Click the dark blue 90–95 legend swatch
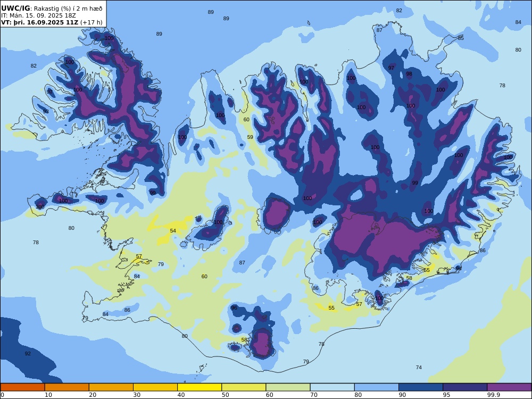532x399 pixels. [421, 387]
